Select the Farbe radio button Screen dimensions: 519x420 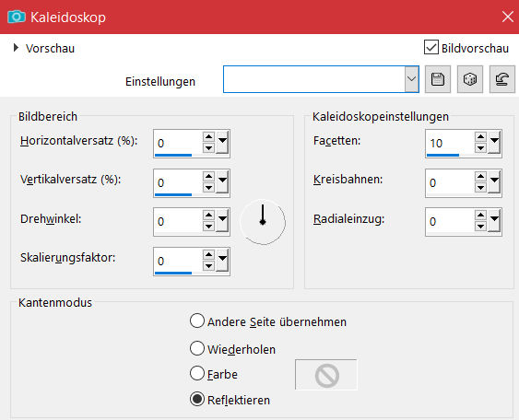(x=197, y=373)
